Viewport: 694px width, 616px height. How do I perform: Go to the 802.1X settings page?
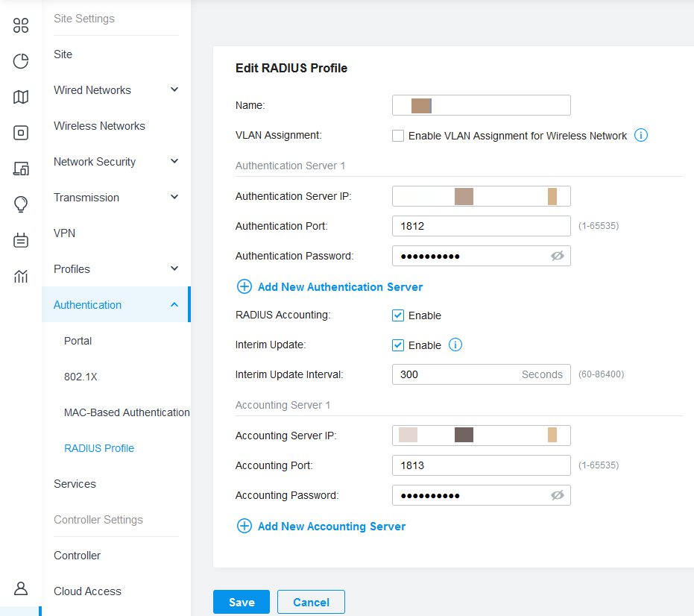(81, 377)
